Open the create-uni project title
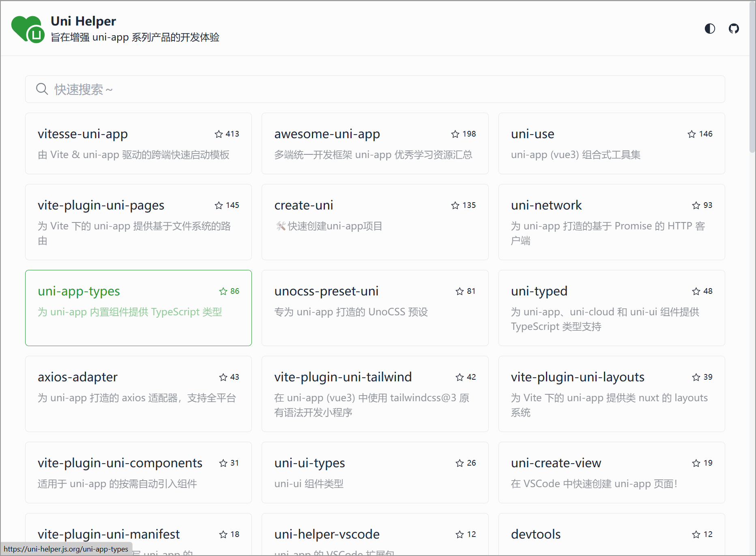Image resolution: width=756 pixels, height=556 pixels. click(x=304, y=205)
